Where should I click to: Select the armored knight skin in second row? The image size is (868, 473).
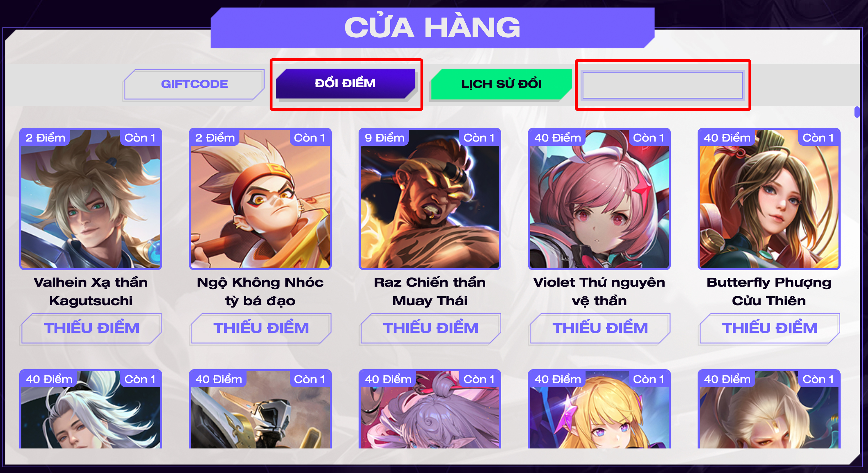pyautogui.click(x=260, y=409)
